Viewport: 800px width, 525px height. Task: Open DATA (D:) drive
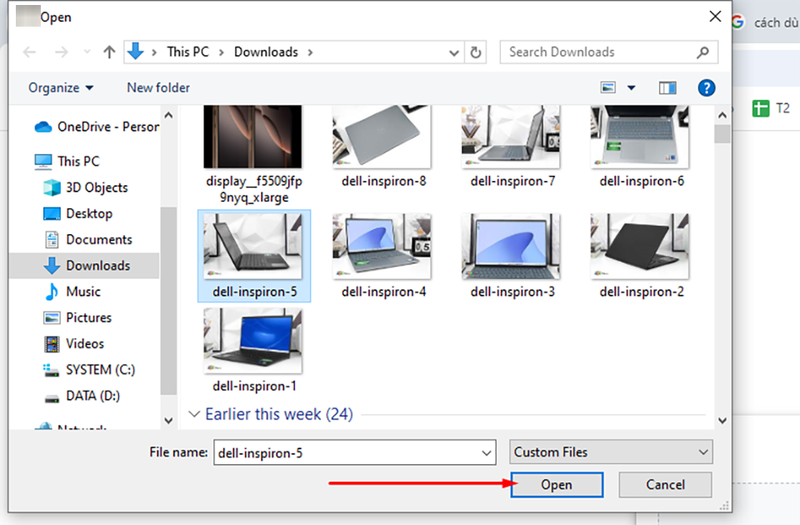coord(82,395)
